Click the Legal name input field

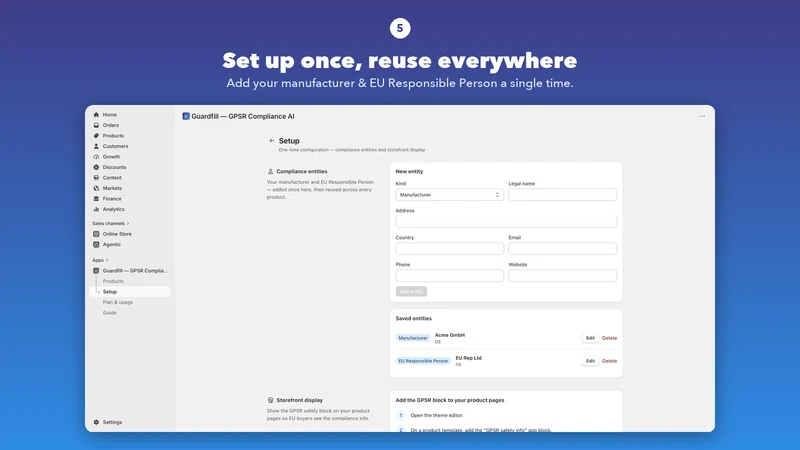click(562, 195)
